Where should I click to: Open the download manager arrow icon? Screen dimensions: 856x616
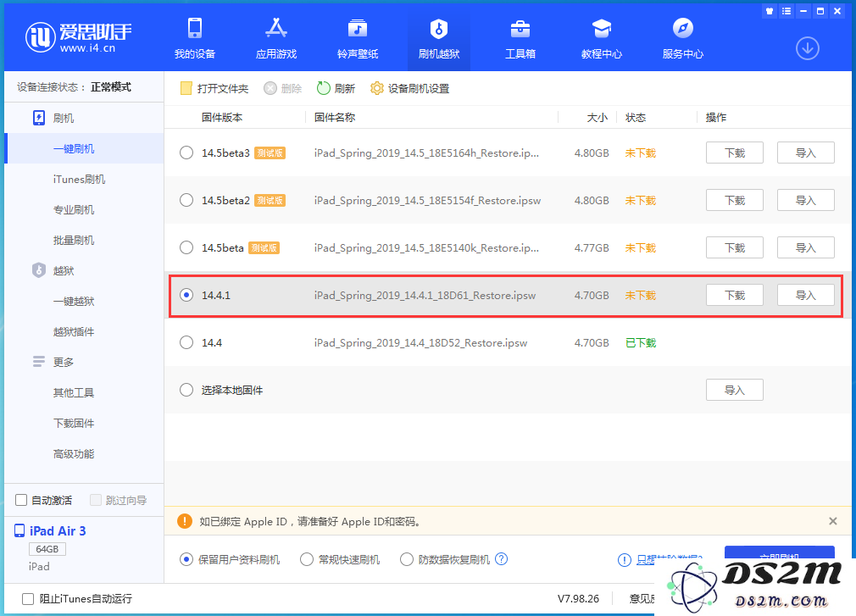tap(808, 48)
